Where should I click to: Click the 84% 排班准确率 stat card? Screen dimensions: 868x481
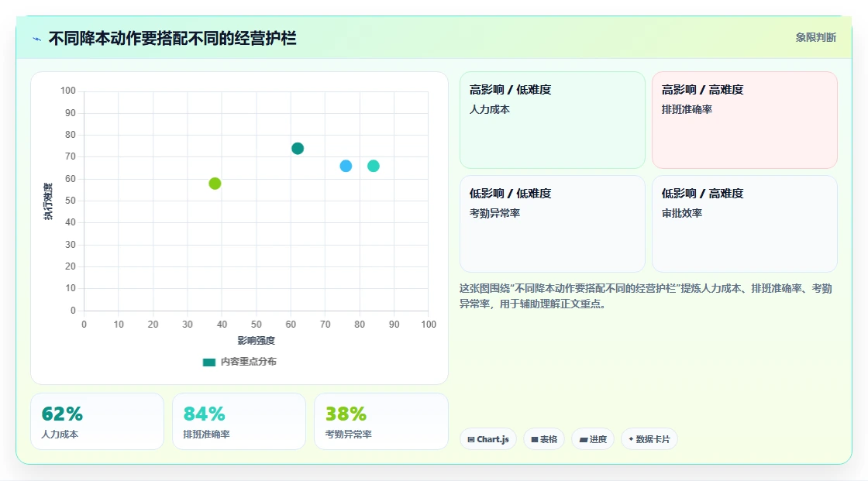[239, 421]
